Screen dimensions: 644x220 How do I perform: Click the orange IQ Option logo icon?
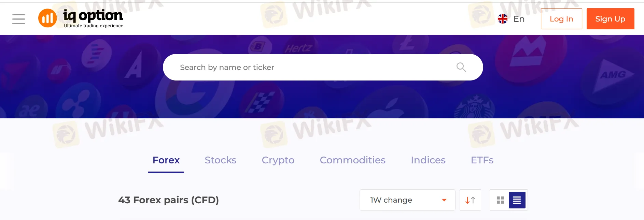click(x=47, y=18)
